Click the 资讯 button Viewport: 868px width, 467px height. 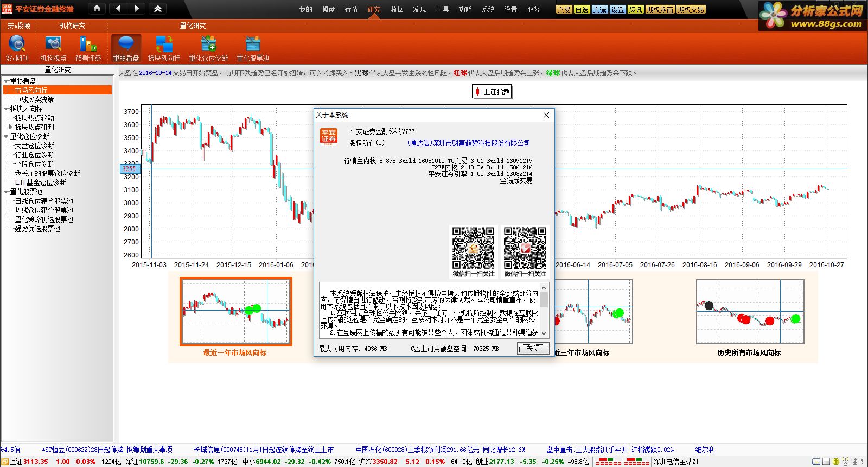tap(635, 9)
